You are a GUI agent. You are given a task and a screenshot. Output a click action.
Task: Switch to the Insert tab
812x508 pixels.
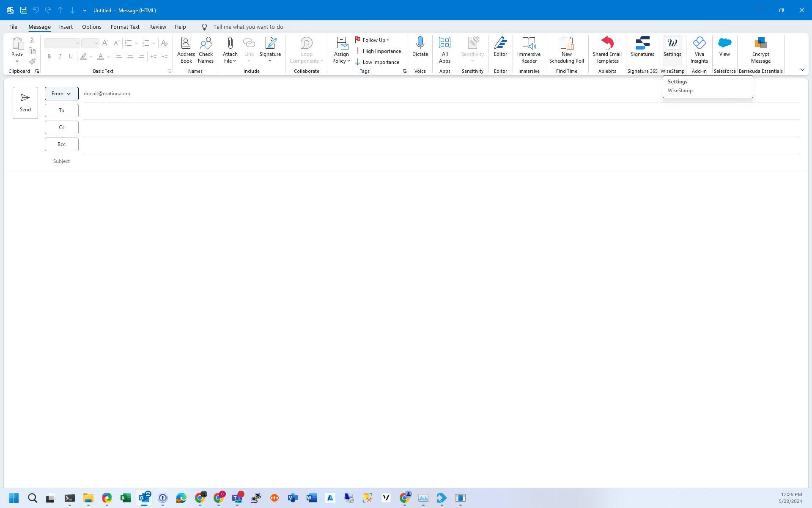[66, 27]
